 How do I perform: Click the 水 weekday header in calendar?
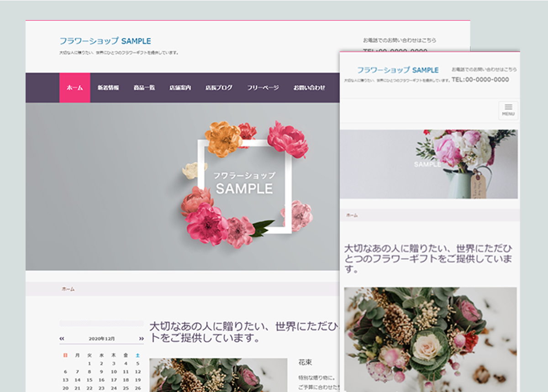tap(102, 355)
